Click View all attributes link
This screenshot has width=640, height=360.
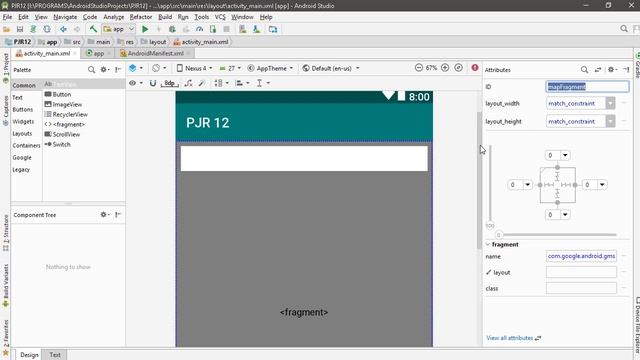click(510, 338)
